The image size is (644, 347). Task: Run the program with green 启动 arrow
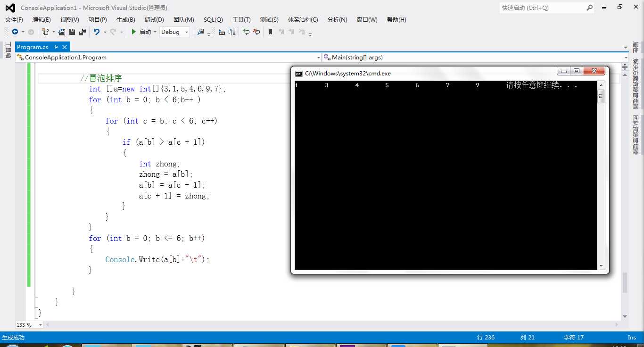click(x=141, y=32)
